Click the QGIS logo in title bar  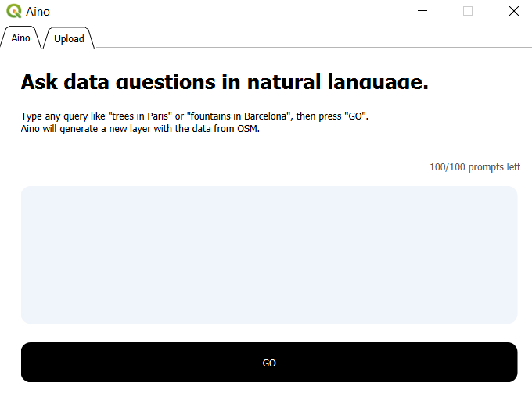click(13, 12)
